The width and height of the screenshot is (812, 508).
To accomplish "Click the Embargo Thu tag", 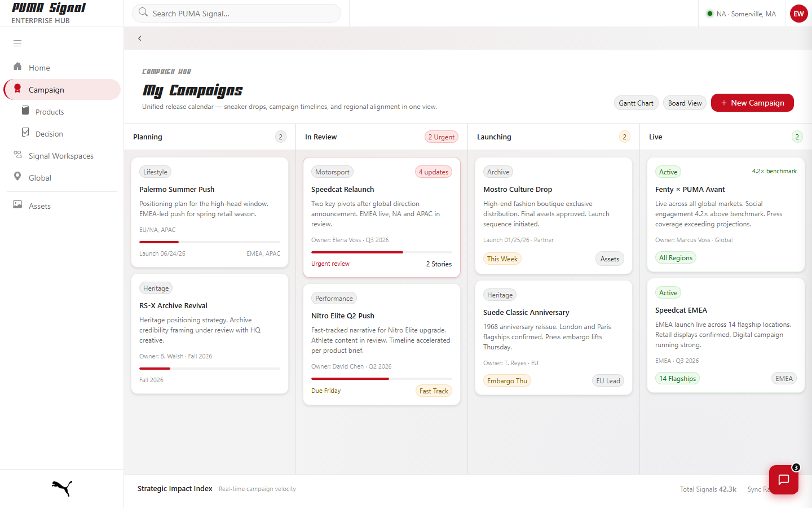I will click(x=507, y=381).
